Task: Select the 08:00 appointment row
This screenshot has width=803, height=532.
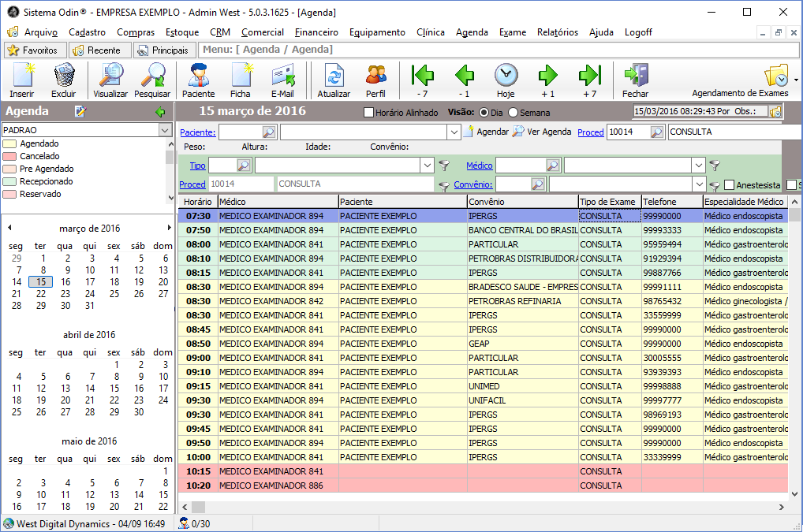Action: (483, 244)
